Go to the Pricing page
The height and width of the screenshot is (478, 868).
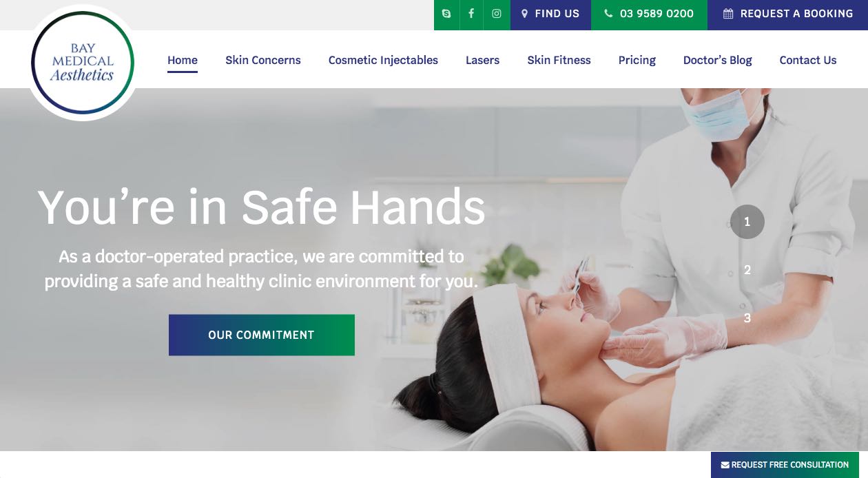[637, 60]
